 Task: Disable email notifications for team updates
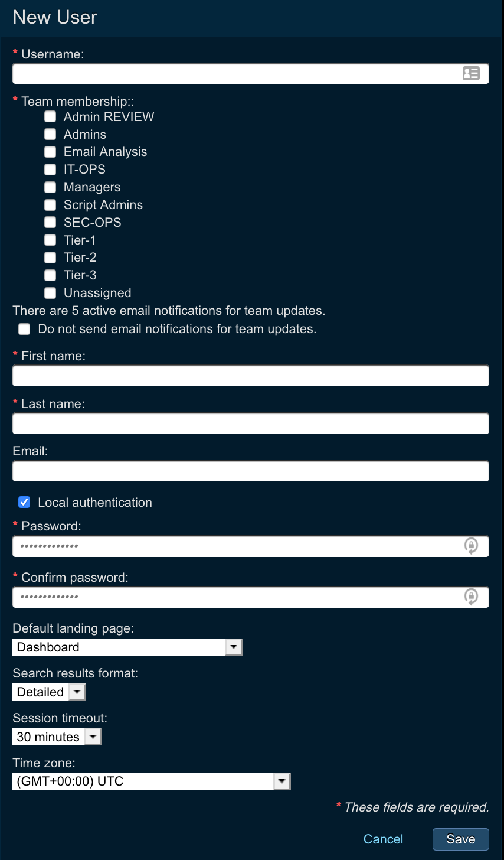(x=24, y=329)
